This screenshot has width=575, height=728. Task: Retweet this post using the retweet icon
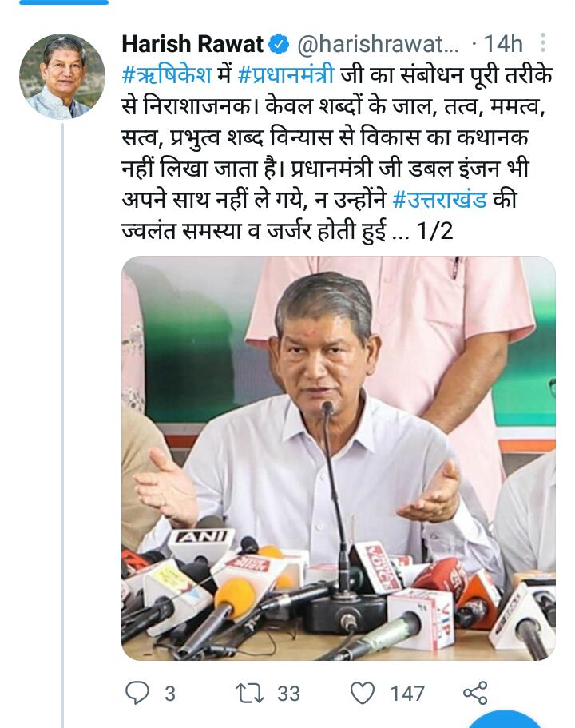pos(250,693)
